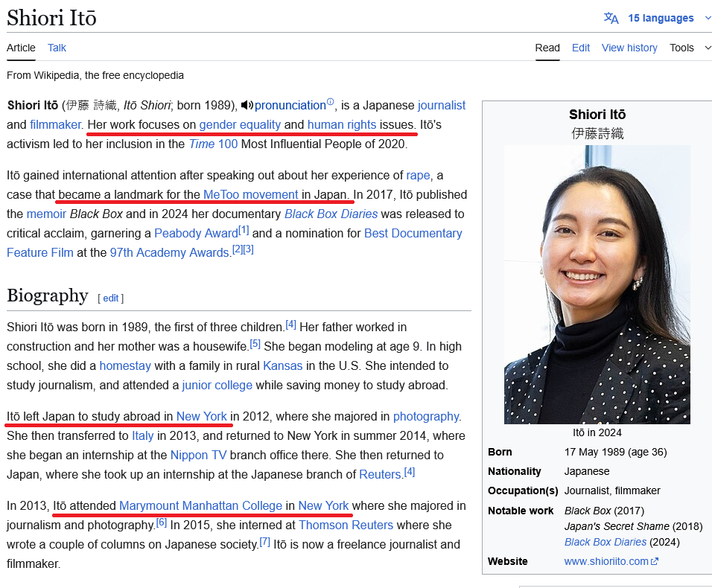Open the Thomson Reuters link
This screenshot has width=712, height=588.
tap(346, 525)
